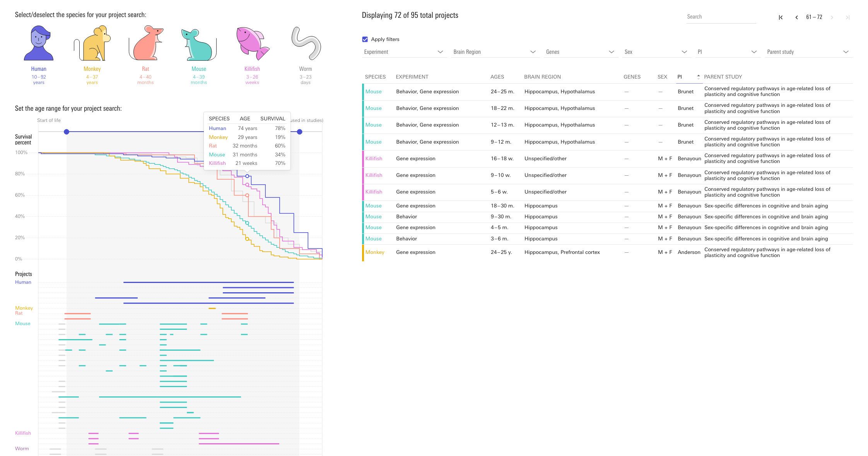The width and height of the screenshot is (868, 456).
Task: Uncheck the Apply filters checkbox
Action: coord(365,39)
